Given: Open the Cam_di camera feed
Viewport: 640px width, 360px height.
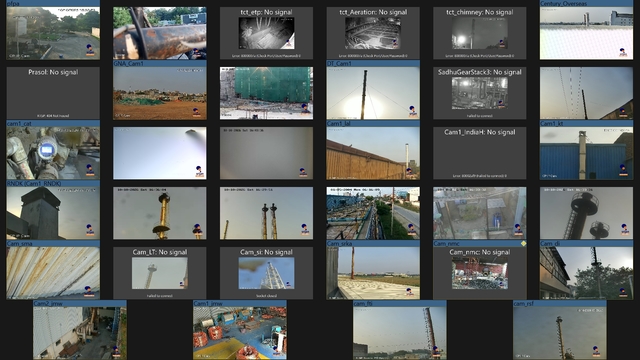Looking at the screenshot, I should coord(586,273).
